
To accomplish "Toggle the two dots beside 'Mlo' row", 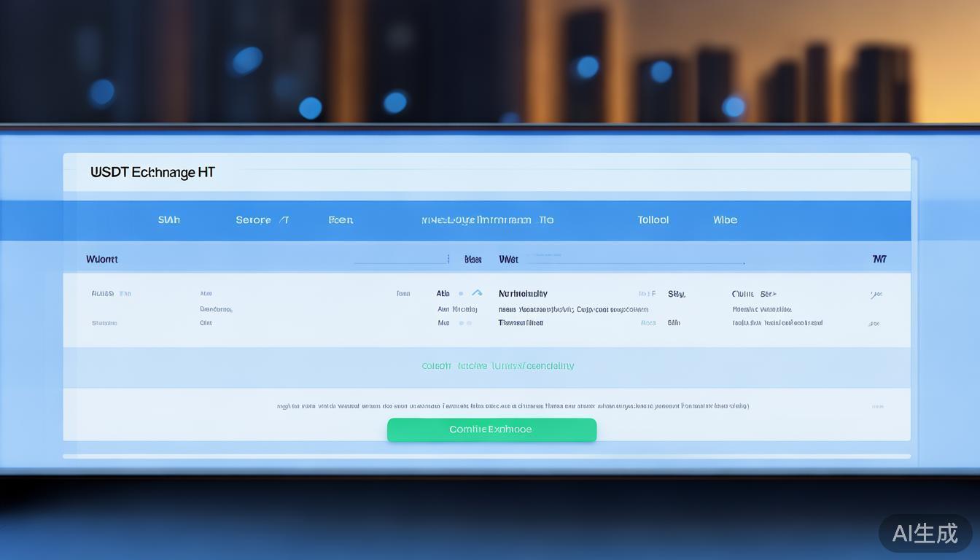I will click(x=464, y=323).
